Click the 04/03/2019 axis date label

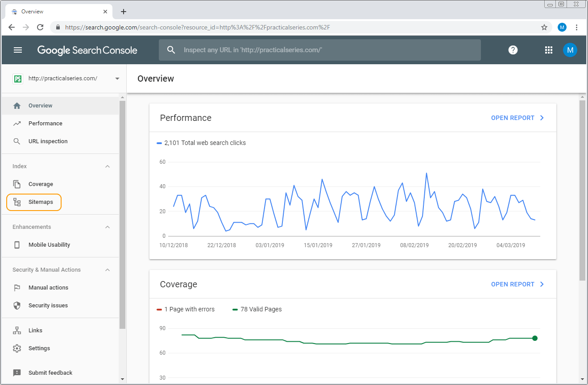(x=511, y=245)
